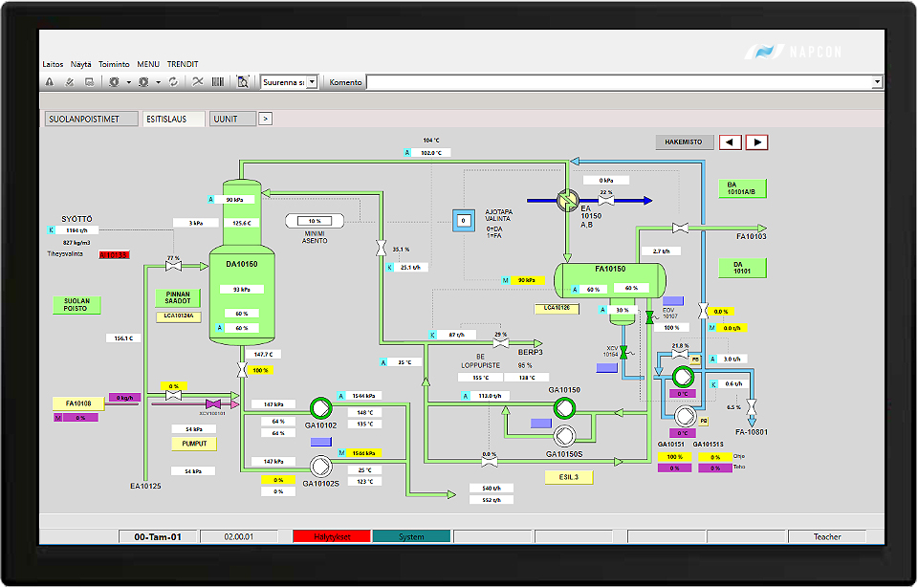The width and height of the screenshot is (918, 588).
Task: Open the TRENDIT menu
Action: (x=183, y=64)
